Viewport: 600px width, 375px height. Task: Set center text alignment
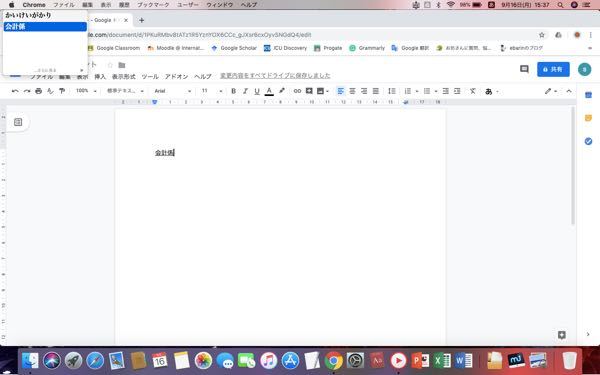(x=352, y=91)
